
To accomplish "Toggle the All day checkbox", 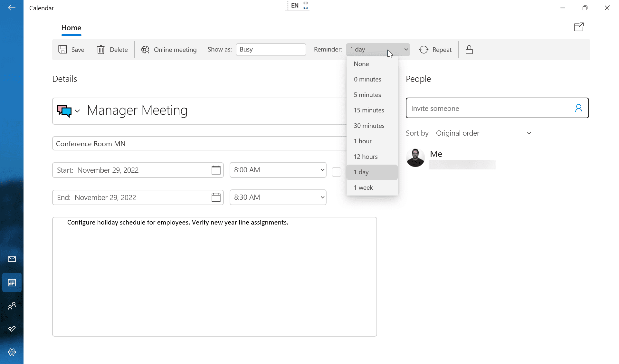I will pos(336,172).
